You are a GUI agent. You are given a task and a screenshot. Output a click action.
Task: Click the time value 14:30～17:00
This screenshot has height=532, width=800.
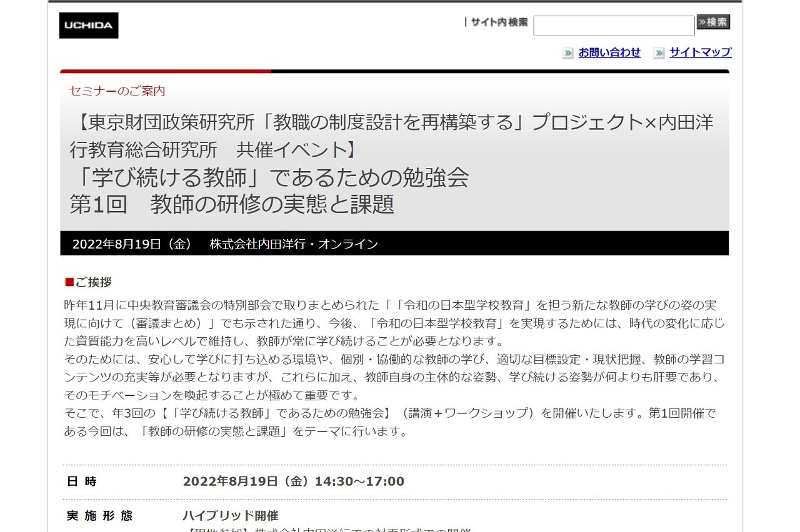click(359, 481)
